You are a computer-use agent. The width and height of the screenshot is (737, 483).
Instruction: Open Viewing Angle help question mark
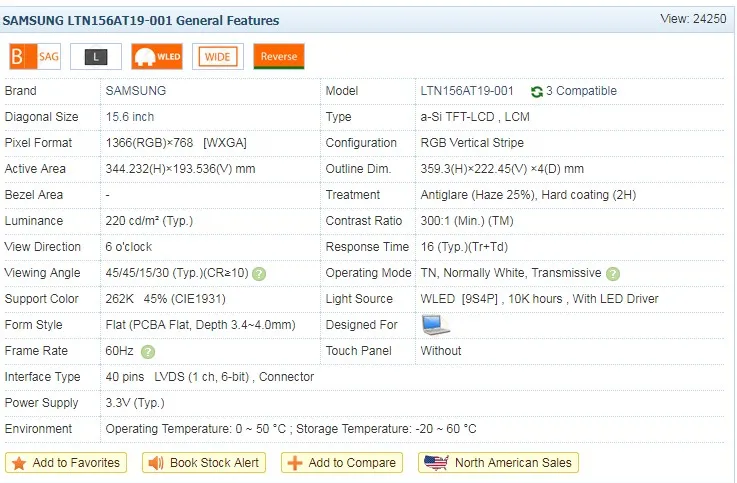point(259,274)
